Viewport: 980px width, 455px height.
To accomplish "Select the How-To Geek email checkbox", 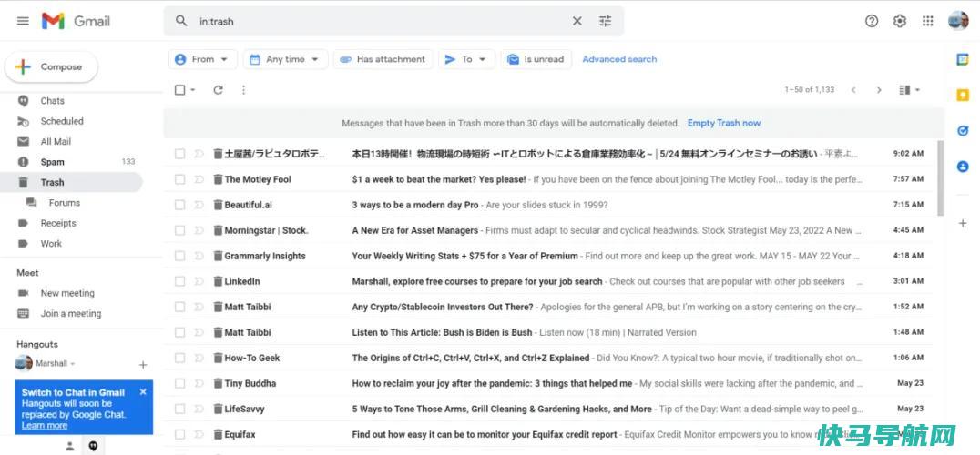I will click(x=180, y=359).
